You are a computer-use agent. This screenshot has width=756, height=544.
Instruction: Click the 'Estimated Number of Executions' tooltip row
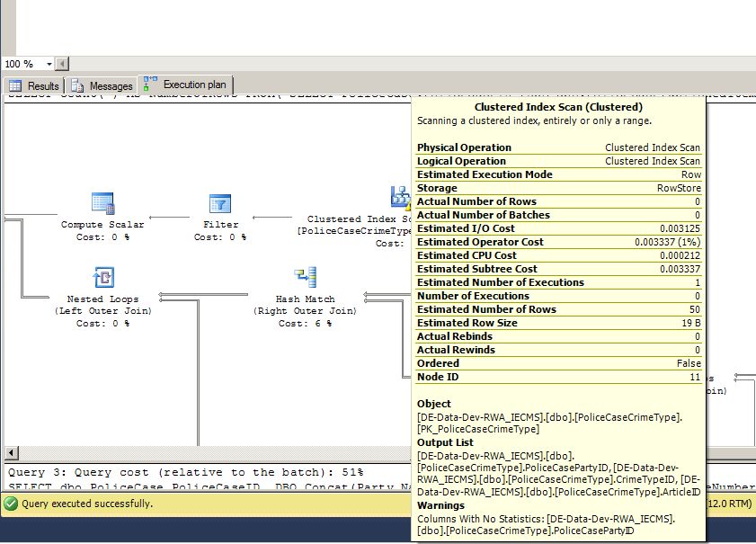pos(559,282)
